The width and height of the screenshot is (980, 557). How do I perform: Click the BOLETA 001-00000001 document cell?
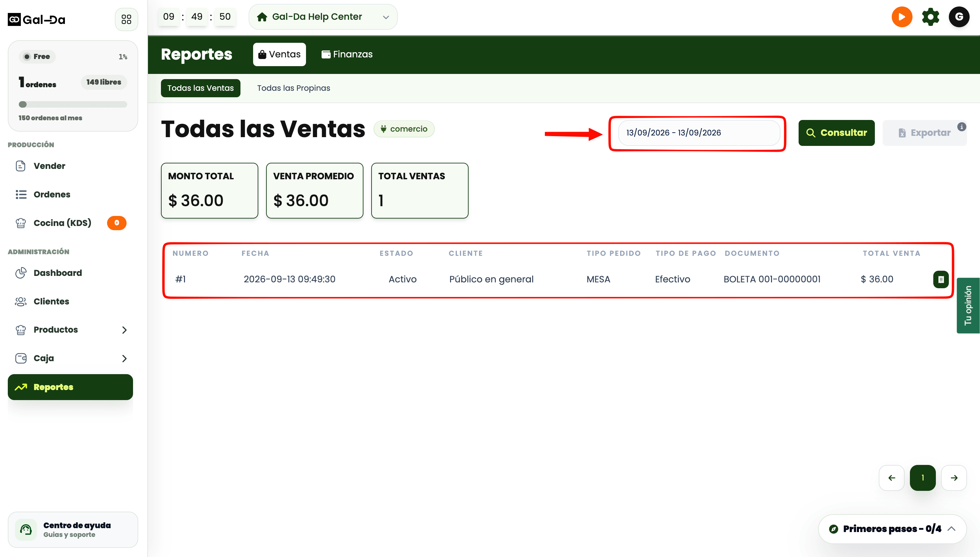click(772, 279)
